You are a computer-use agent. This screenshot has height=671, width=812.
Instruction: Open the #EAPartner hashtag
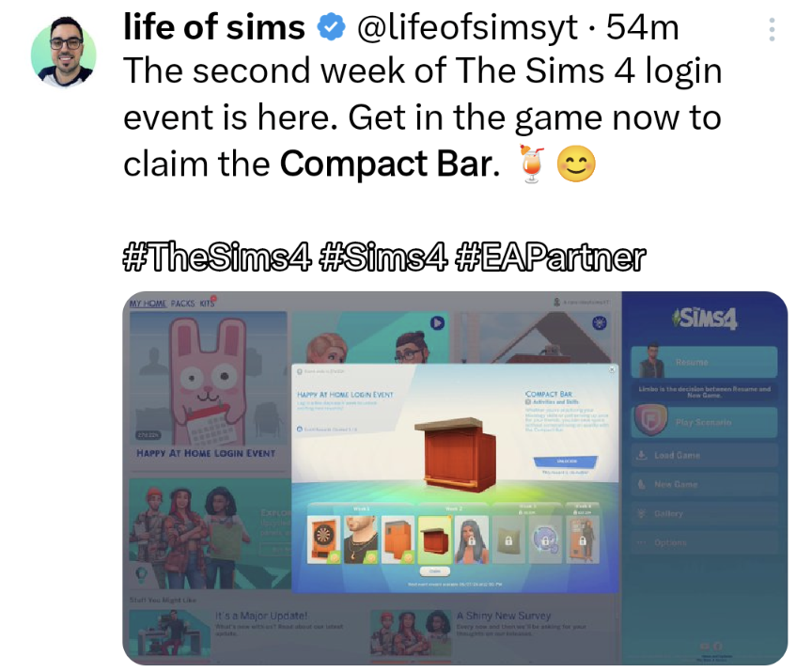point(551,257)
